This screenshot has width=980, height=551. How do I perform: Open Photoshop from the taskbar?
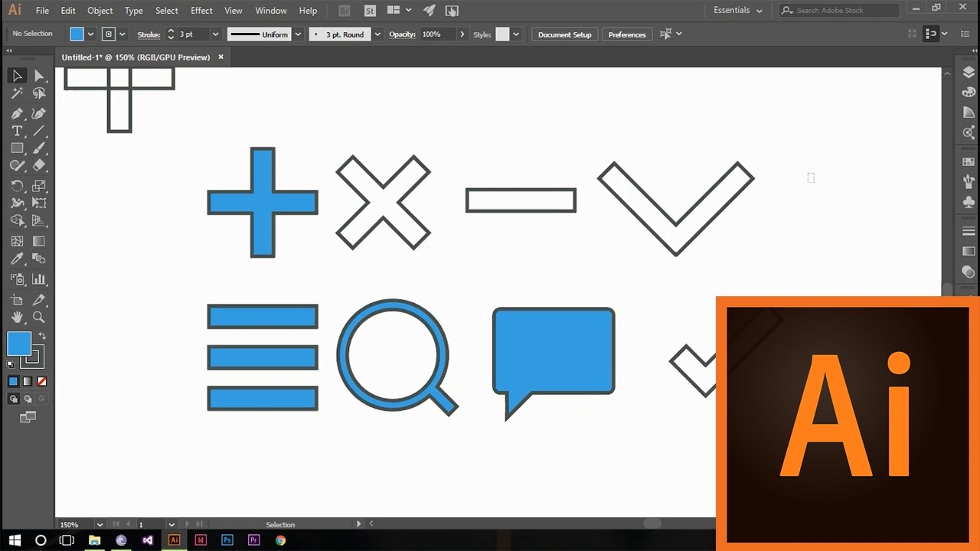point(227,540)
